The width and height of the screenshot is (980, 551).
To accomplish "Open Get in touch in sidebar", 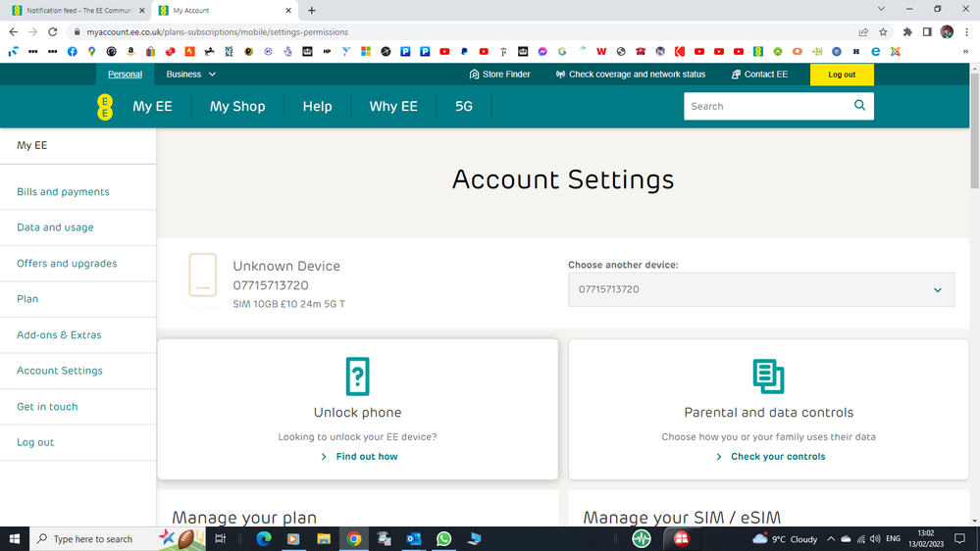I will [x=47, y=407].
